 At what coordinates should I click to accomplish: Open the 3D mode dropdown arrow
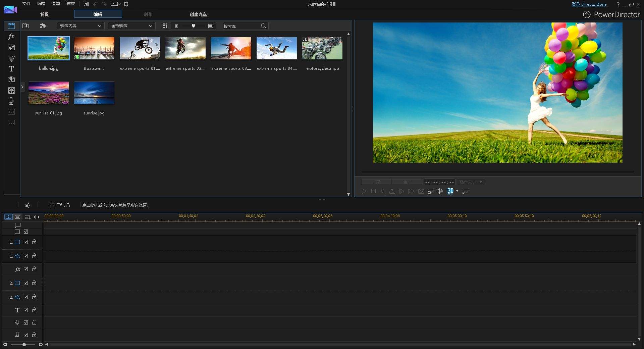click(457, 191)
